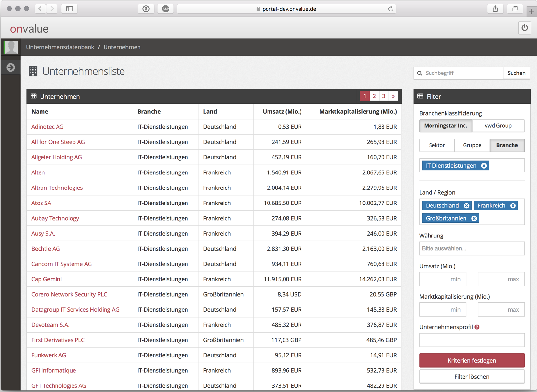Open Allgeier Holding AG link
The height and width of the screenshot is (392, 537).
pyautogui.click(x=57, y=157)
